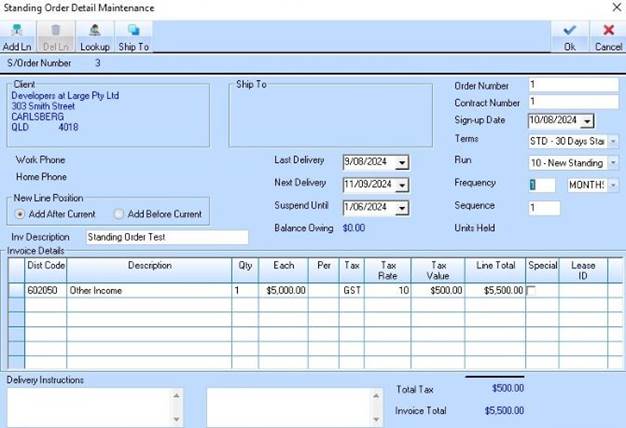Click the Inv Description text field

pyautogui.click(x=165, y=237)
